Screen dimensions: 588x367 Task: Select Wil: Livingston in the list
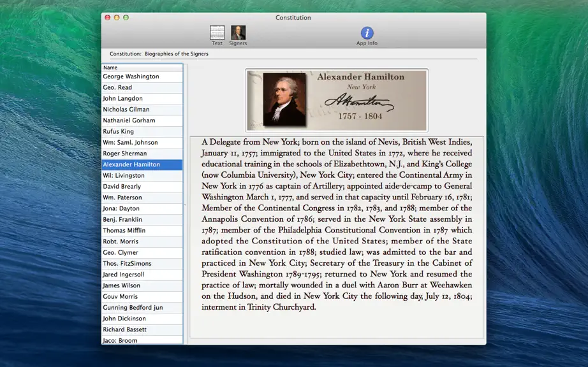click(142, 176)
